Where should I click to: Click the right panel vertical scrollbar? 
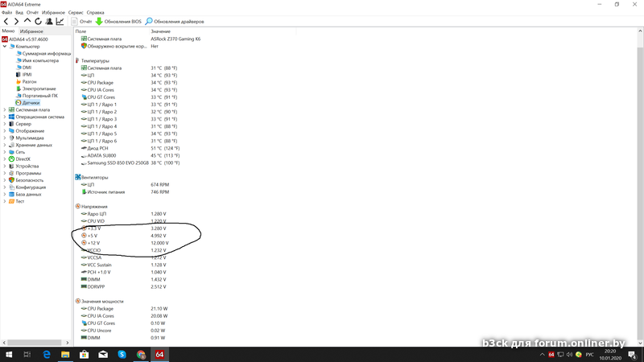click(640, 187)
